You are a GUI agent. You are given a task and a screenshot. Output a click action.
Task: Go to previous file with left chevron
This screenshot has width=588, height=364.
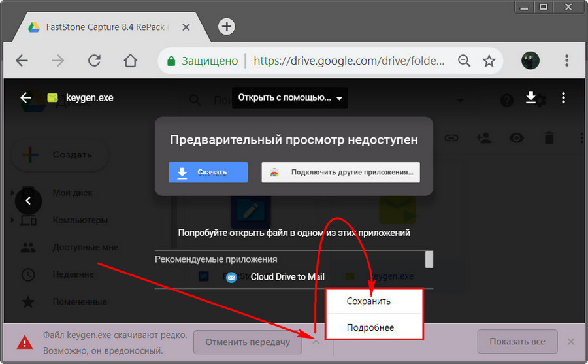pos(28,201)
